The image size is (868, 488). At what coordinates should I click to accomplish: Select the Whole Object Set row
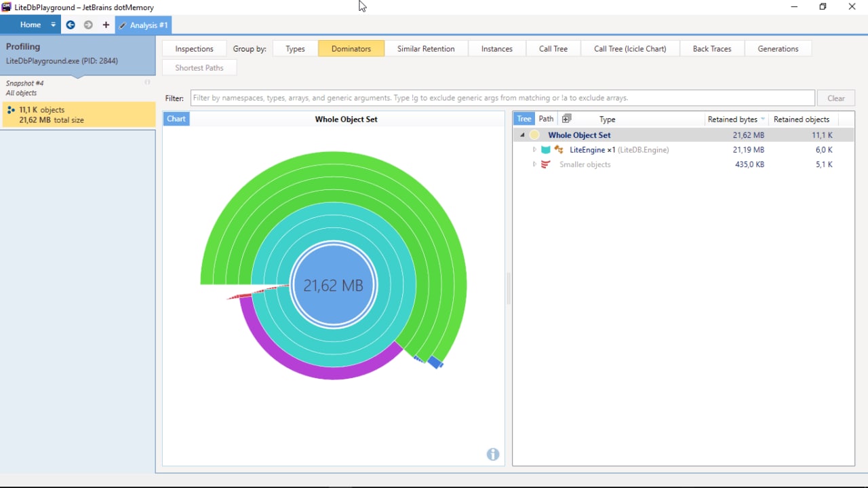coord(683,135)
